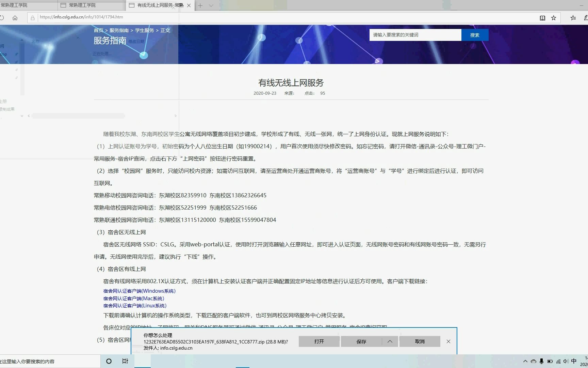Click 取消 in download prompt

[420, 341]
